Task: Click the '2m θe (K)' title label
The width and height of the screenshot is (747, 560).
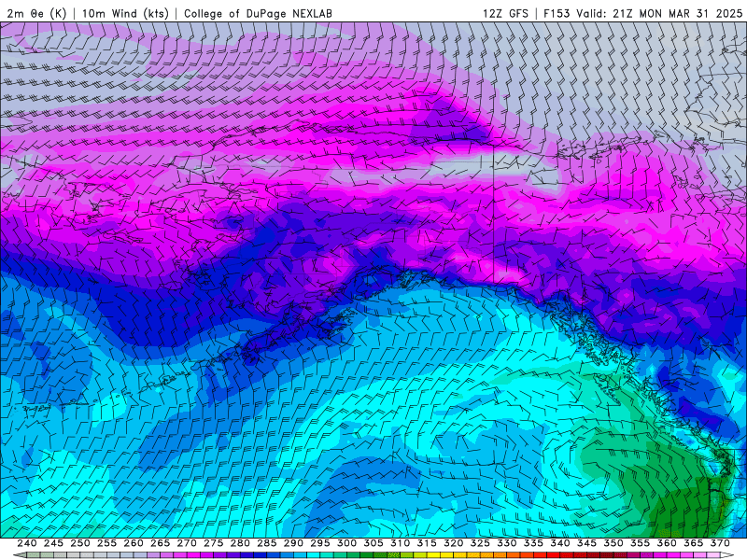Action: pyautogui.click(x=36, y=13)
